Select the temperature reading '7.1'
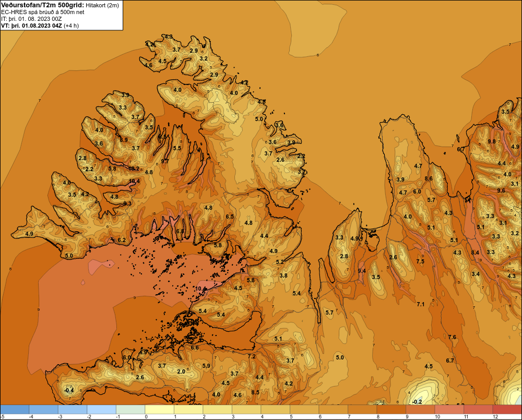 (420, 304)
